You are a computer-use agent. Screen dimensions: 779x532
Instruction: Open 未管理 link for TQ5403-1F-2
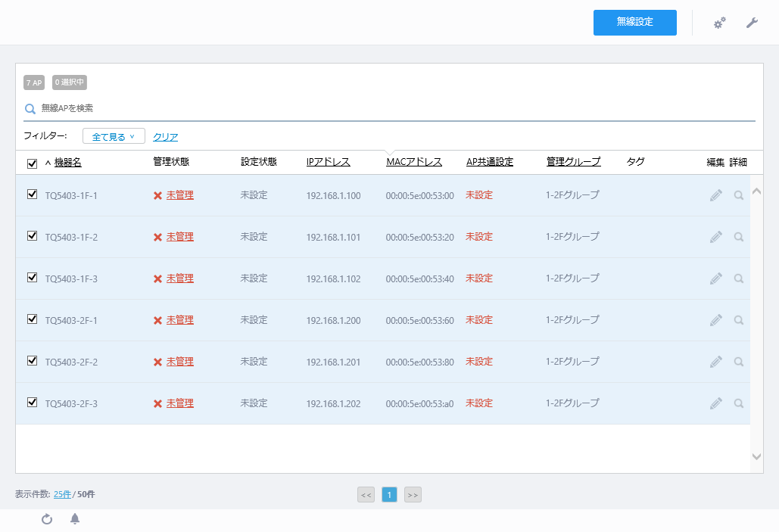coord(180,237)
